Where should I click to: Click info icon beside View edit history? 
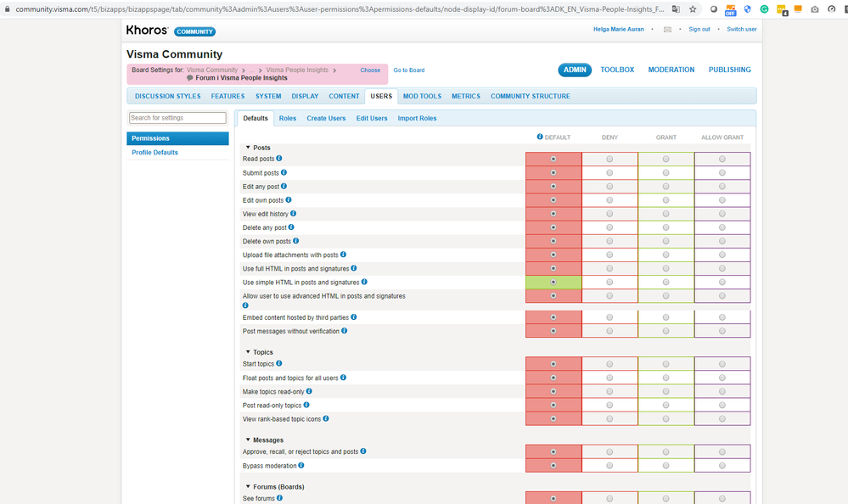293,214
